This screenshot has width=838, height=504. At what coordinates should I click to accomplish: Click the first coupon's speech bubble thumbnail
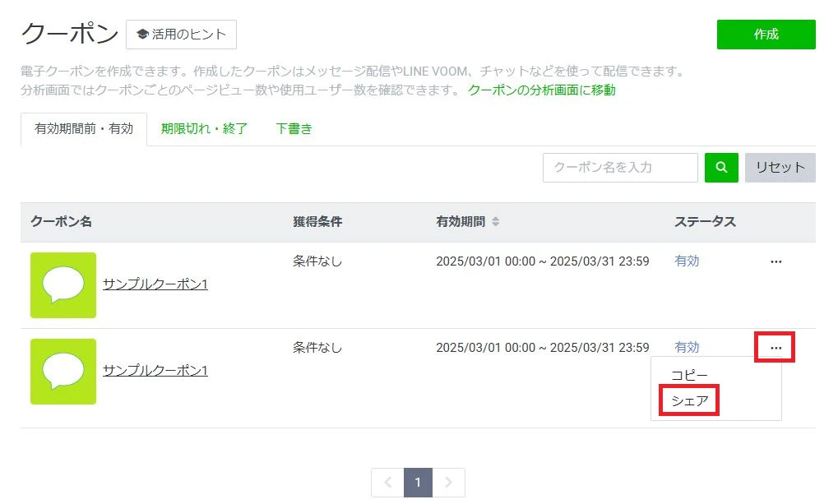click(x=63, y=284)
